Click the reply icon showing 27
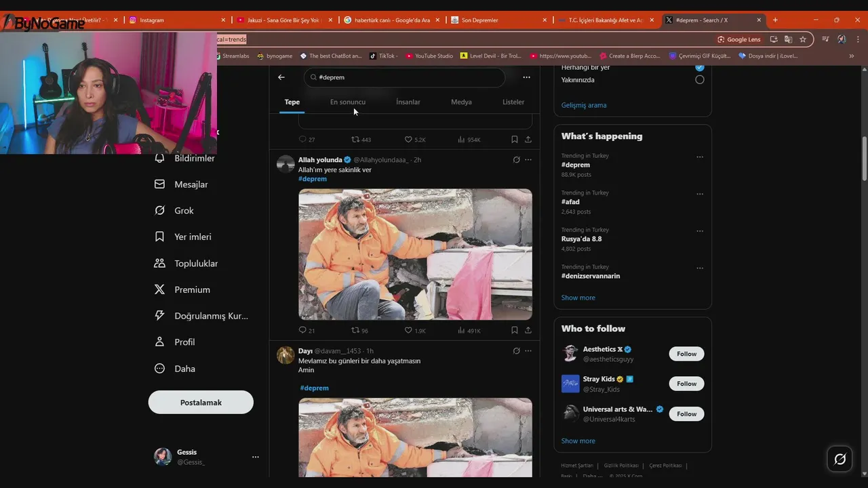This screenshot has width=868, height=488. (x=302, y=140)
